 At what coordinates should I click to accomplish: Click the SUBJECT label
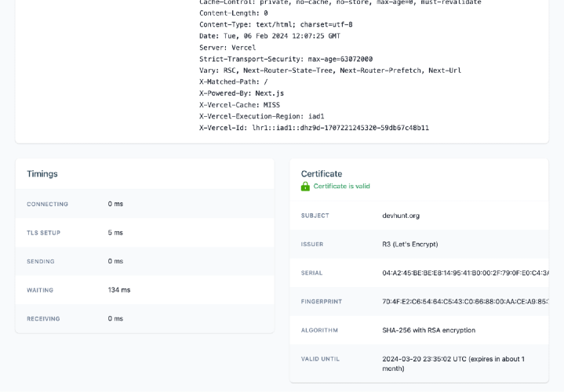(315, 216)
